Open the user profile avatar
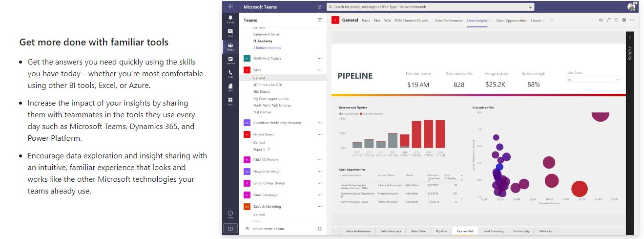The image size is (644, 239). [632, 7]
